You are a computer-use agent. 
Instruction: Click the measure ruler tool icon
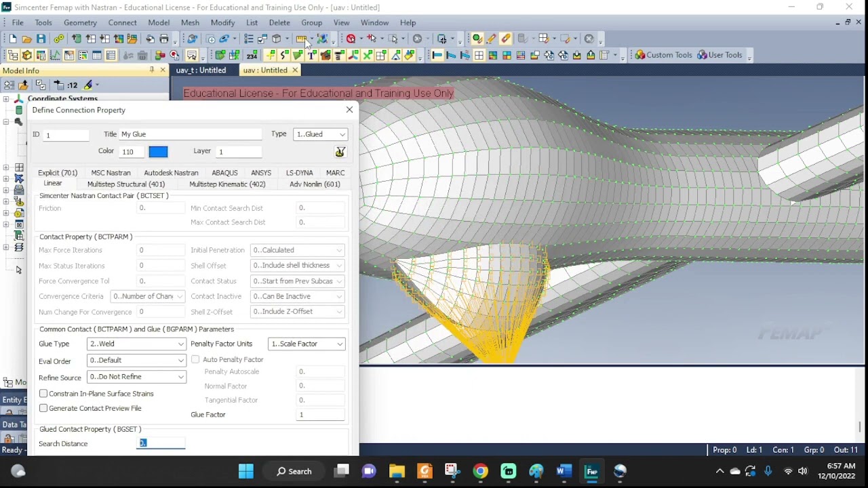[301, 39]
